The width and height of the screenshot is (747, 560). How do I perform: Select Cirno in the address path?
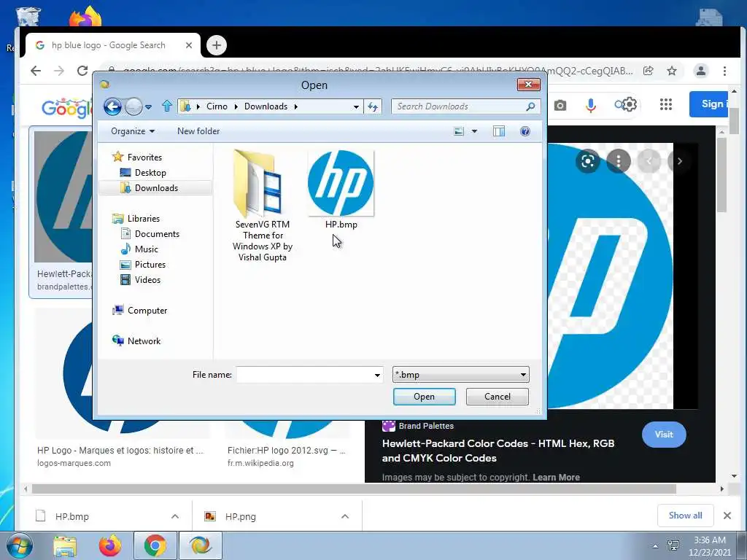click(217, 106)
